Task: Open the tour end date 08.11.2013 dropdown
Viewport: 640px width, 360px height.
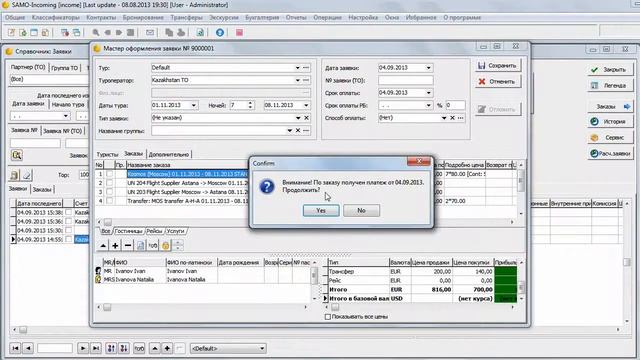Action: (306, 105)
